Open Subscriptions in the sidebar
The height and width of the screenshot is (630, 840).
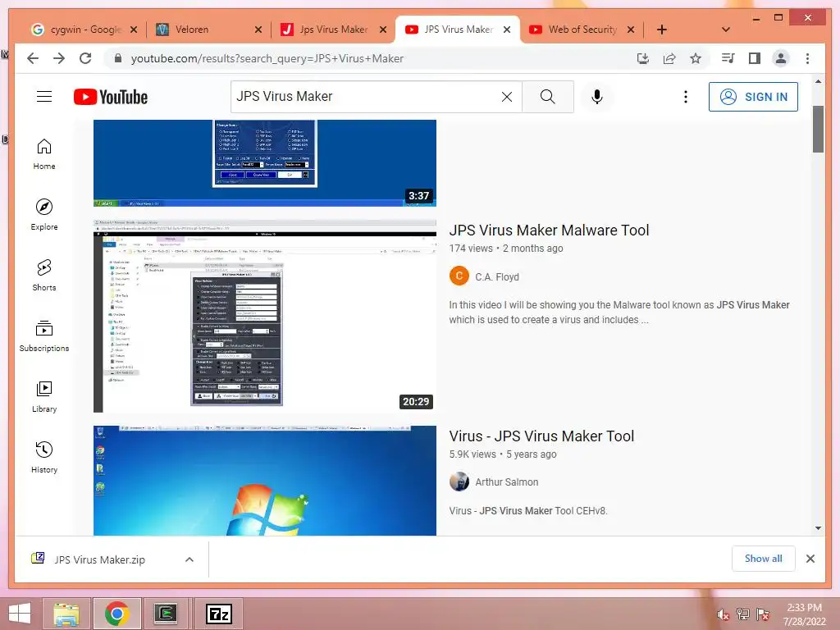point(44,336)
